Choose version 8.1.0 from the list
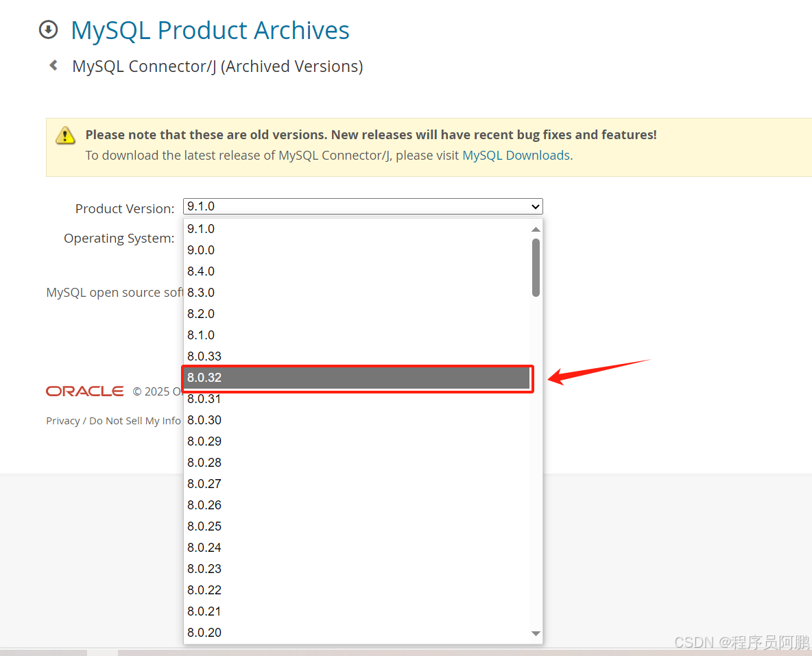Viewport: 812px width, 656px height. (x=357, y=335)
